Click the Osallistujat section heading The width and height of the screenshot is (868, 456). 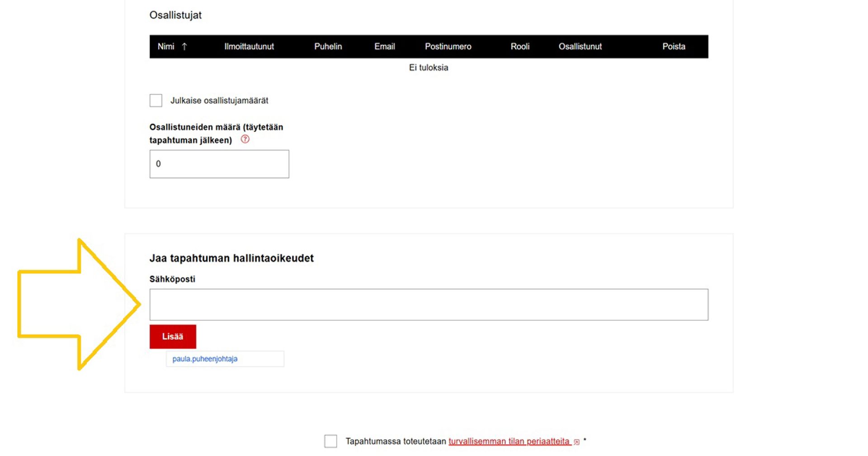click(175, 15)
